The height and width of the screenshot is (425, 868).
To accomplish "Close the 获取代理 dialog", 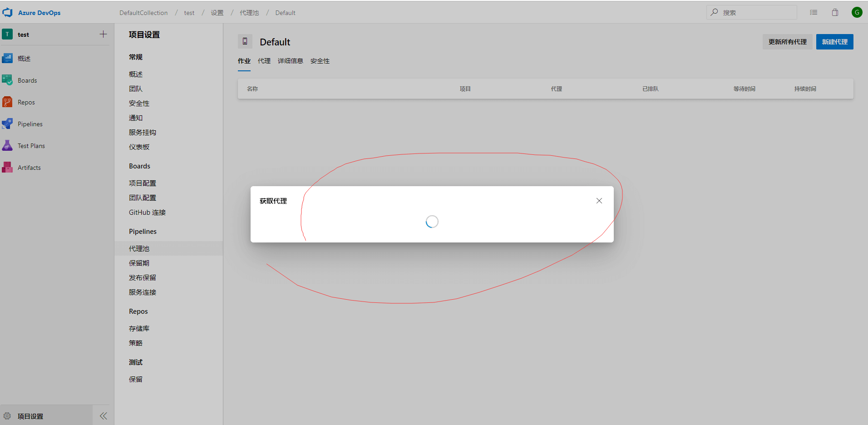I will 599,201.
